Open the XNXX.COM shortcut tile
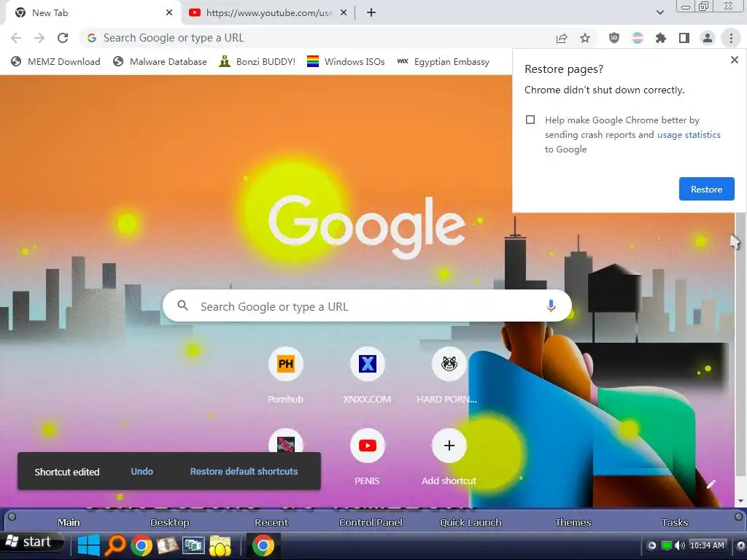 tap(368, 365)
